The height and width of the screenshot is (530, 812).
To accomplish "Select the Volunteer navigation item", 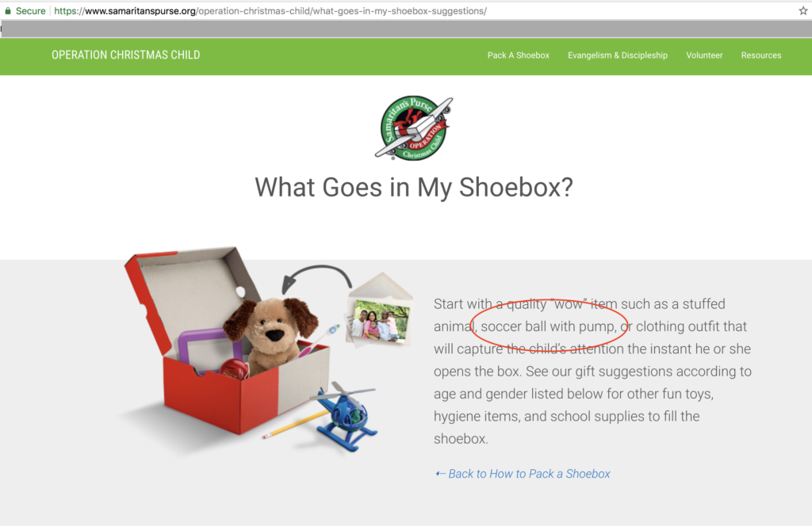I will pos(704,55).
